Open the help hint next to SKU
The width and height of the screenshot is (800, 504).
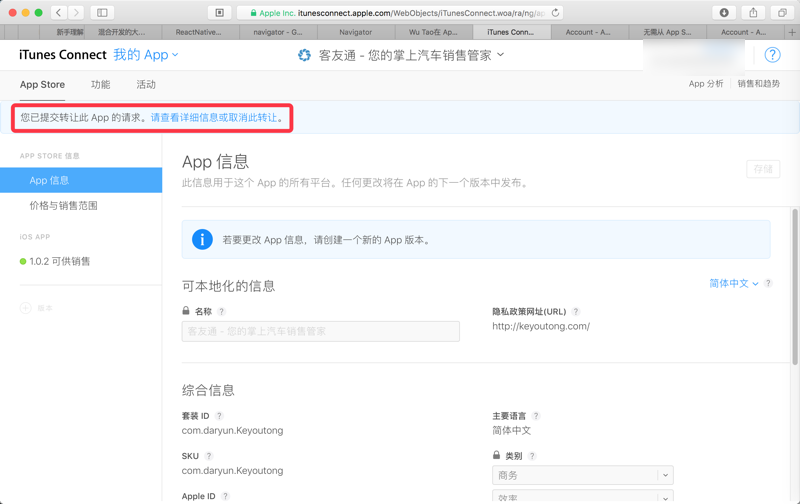coord(209,456)
